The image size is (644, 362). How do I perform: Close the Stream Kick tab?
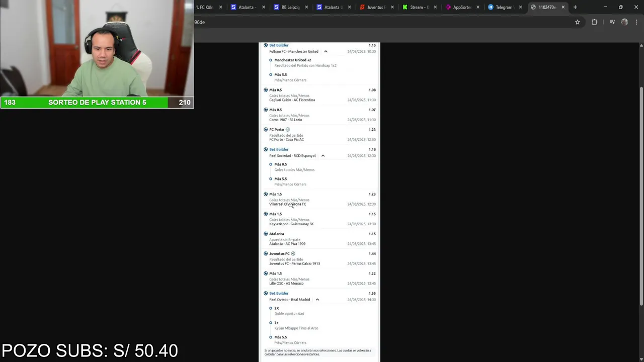click(435, 7)
